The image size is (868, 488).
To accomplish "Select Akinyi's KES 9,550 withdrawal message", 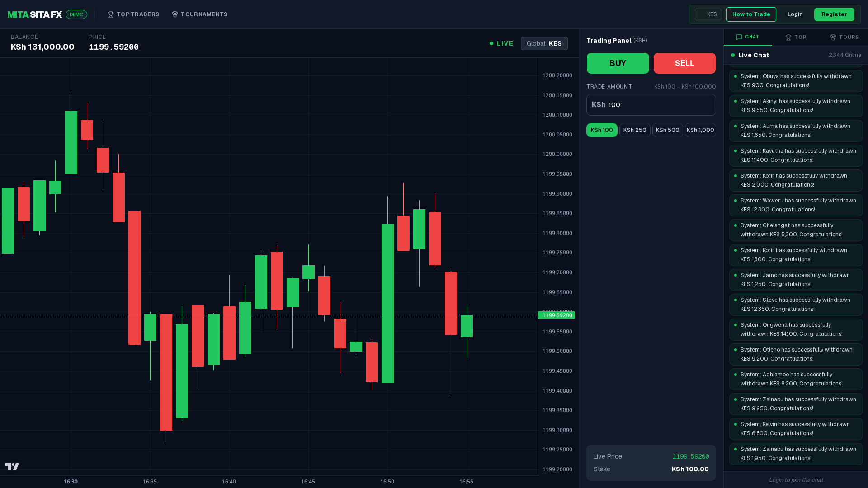I will click(x=796, y=106).
